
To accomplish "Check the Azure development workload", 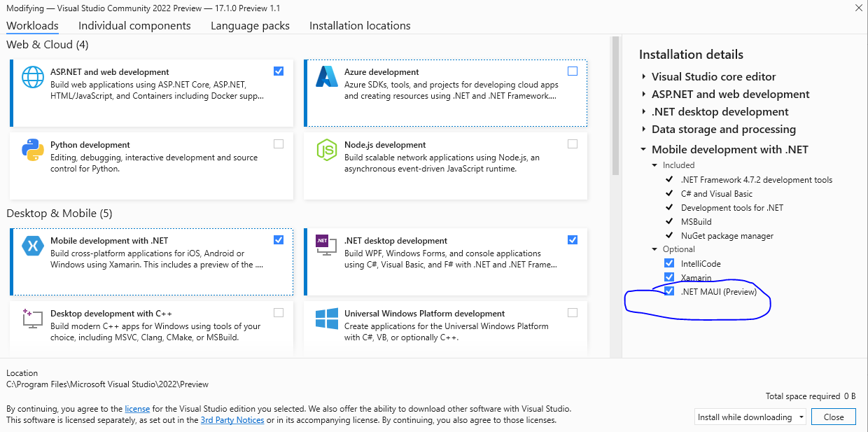I will pyautogui.click(x=573, y=71).
